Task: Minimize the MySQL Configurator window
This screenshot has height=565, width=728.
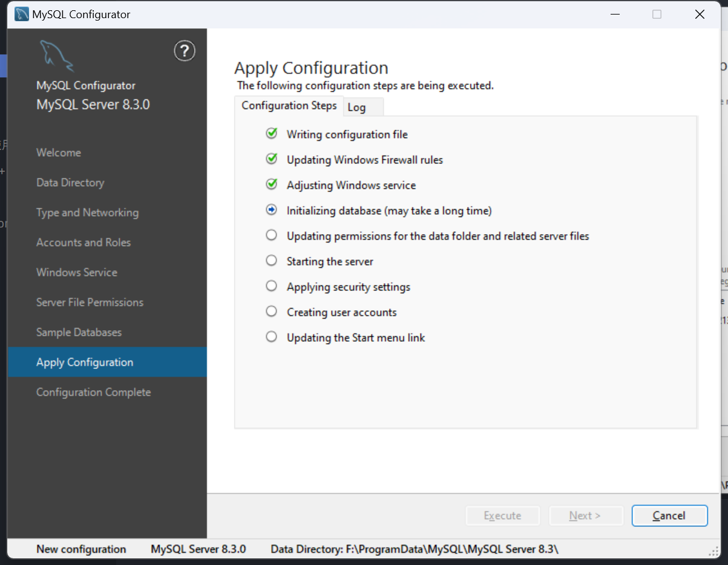Action: (615, 15)
